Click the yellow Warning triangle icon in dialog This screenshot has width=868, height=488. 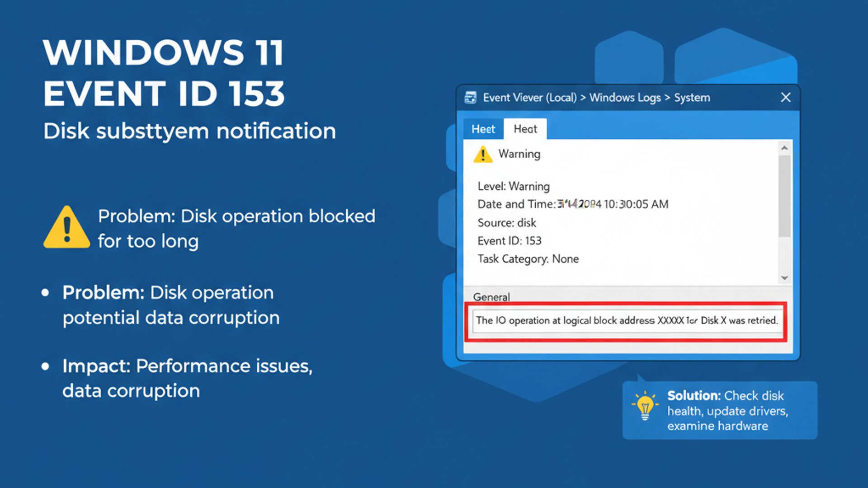pyautogui.click(x=483, y=155)
